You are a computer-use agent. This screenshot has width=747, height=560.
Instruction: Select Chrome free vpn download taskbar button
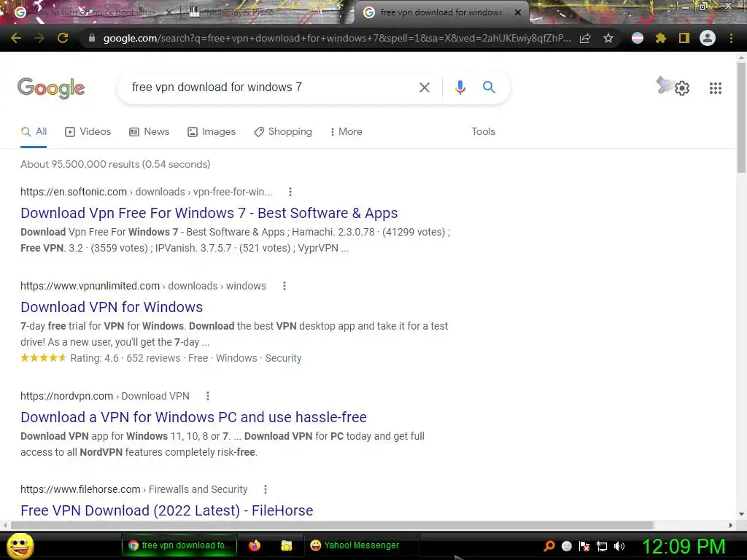click(179, 545)
